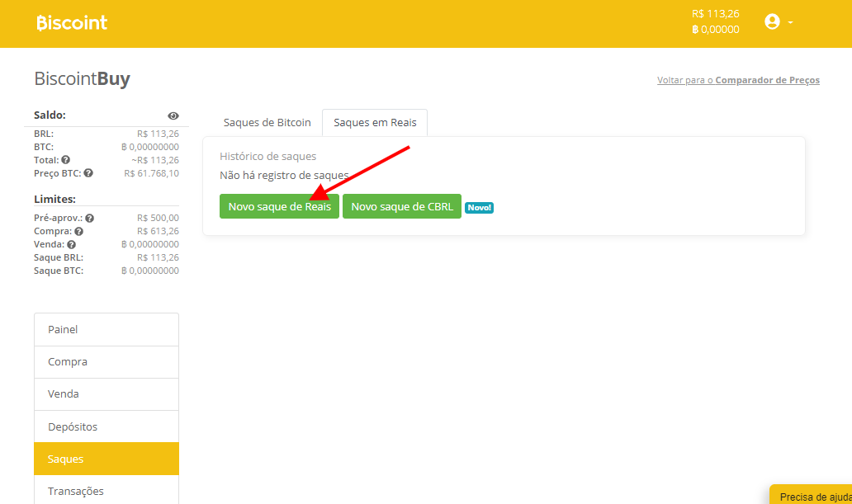Open the user account avatar menu
This screenshot has height=504, width=852.
point(772,21)
